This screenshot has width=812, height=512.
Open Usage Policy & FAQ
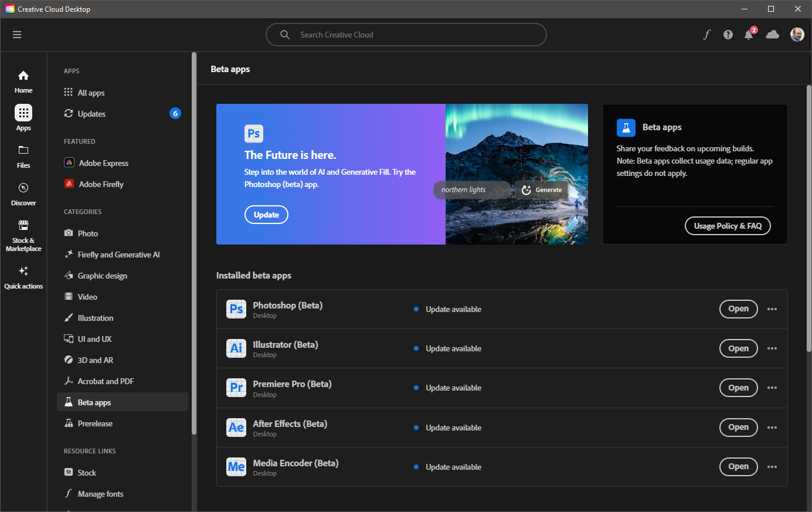coord(728,225)
